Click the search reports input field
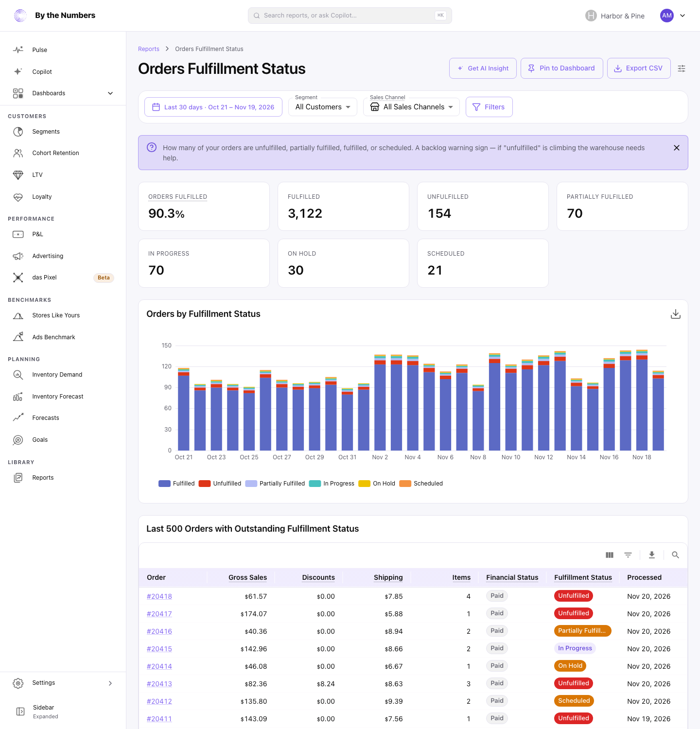This screenshot has width=700, height=729. coord(350,16)
